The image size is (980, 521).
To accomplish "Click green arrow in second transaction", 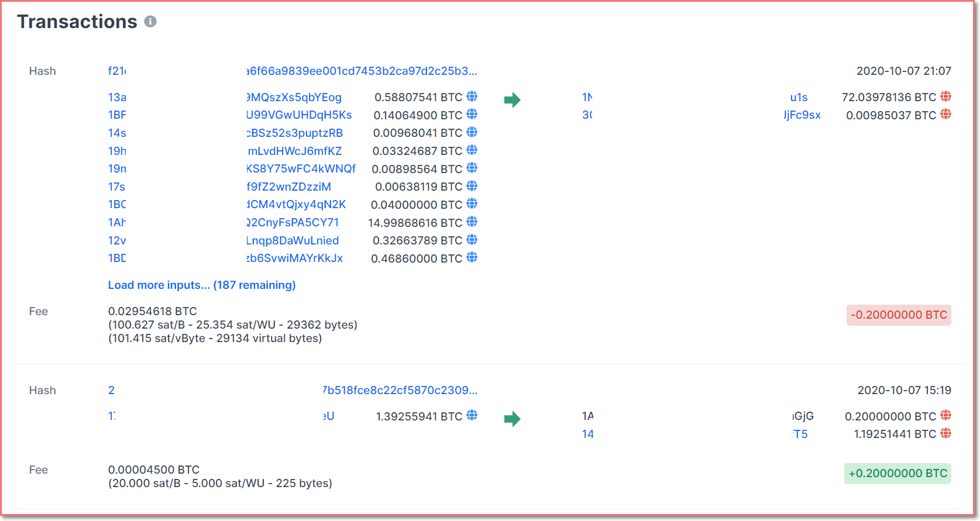I will coord(512,419).
